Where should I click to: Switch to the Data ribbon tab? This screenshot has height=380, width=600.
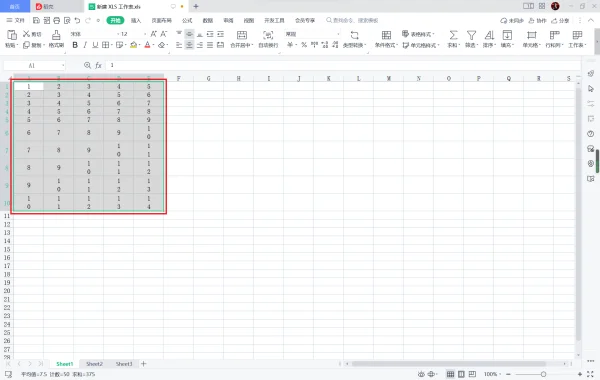[x=208, y=20]
